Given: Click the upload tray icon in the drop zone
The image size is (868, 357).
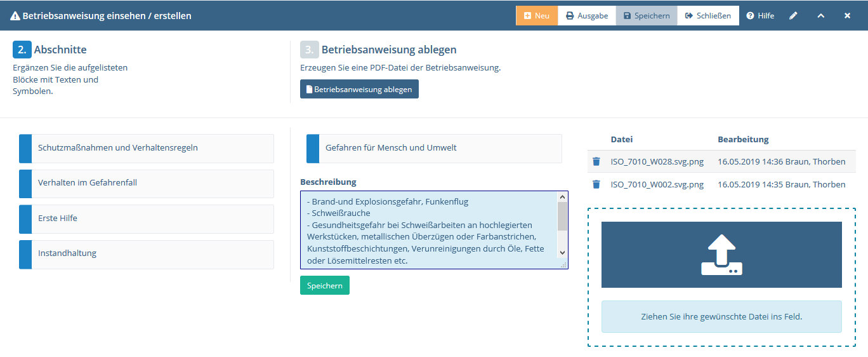Looking at the screenshot, I should (x=721, y=255).
